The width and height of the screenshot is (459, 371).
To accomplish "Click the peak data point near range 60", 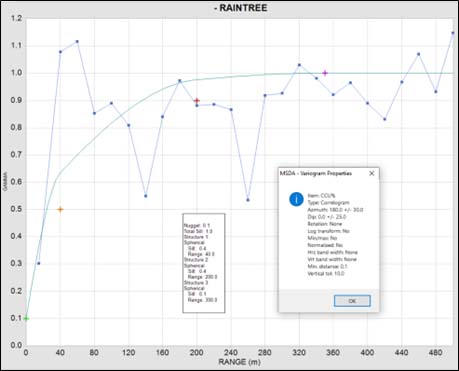I will point(77,41).
